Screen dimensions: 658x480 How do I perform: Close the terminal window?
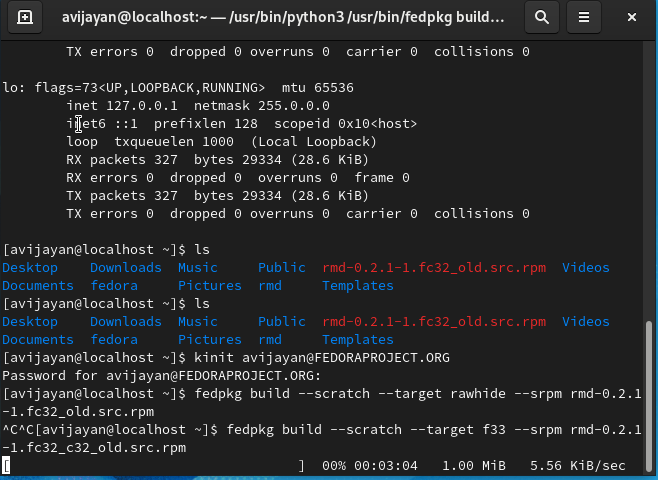tap(632, 17)
